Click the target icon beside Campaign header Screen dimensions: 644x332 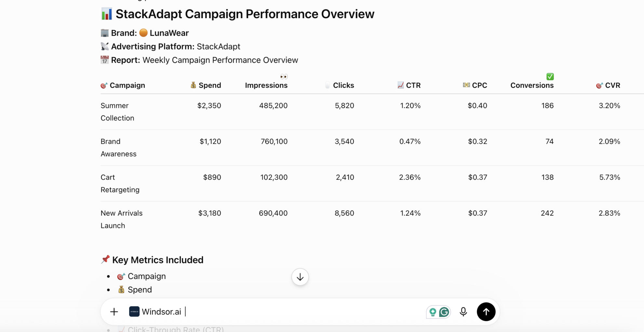tap(104, 86)
